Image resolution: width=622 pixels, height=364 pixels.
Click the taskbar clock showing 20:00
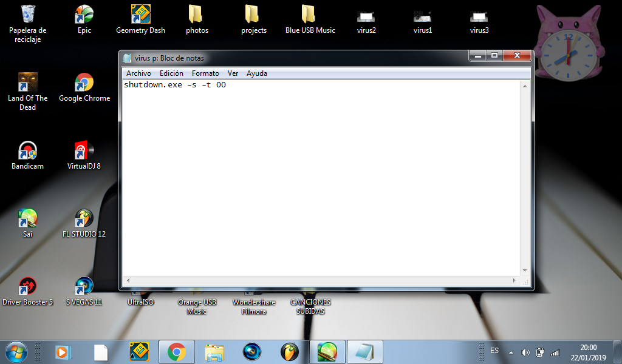click(x=588, y=352)
